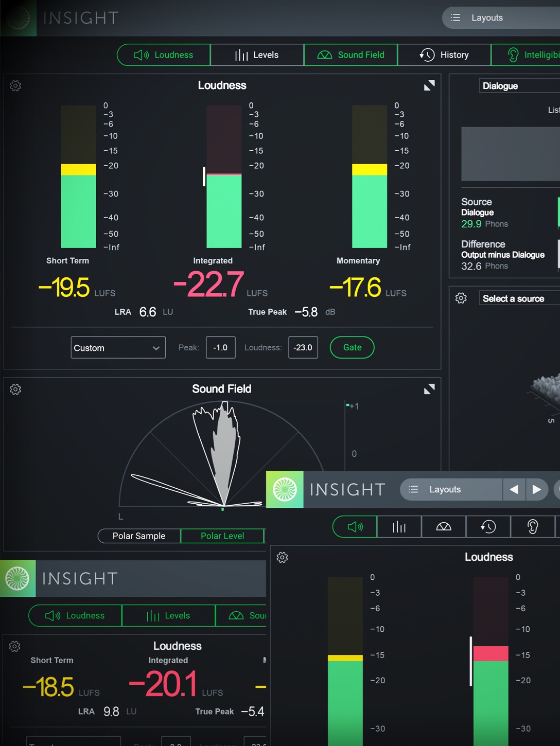The height and width of the screenshot is (746, 560).
Task: Enable the Polar Sample view
Action: (x=138, y=536)
